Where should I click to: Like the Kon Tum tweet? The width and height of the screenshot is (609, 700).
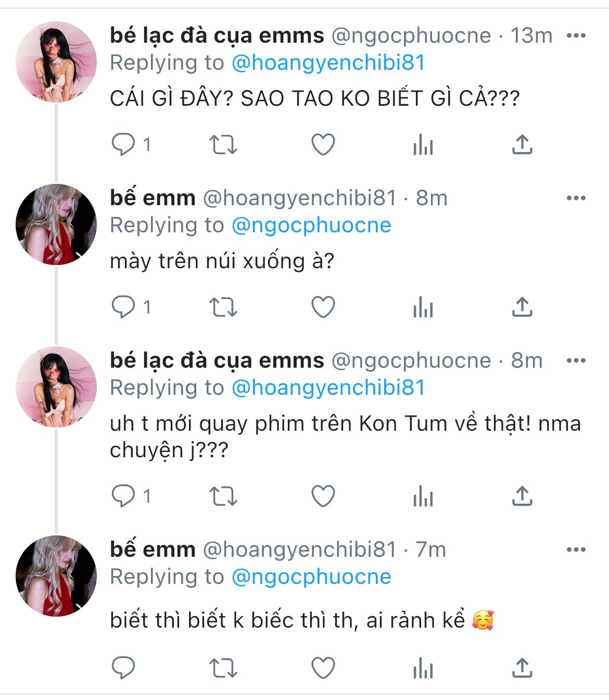[323, 496]
